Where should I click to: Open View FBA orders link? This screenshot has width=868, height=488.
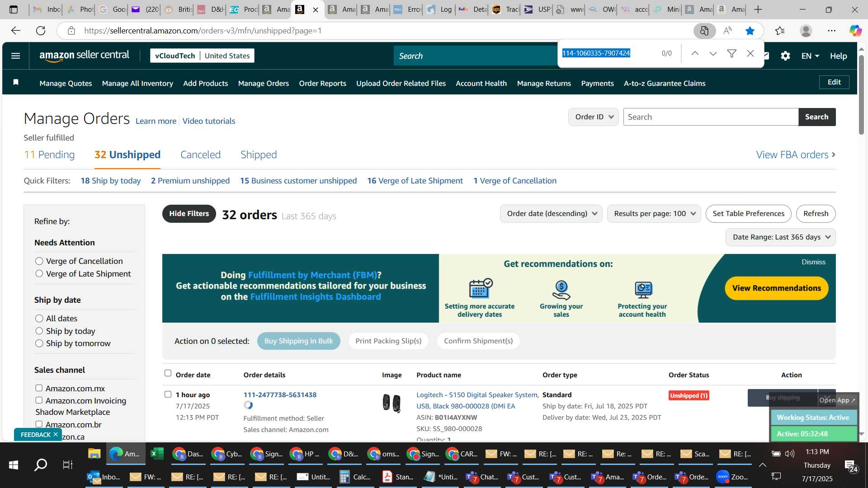pos(796,155)
